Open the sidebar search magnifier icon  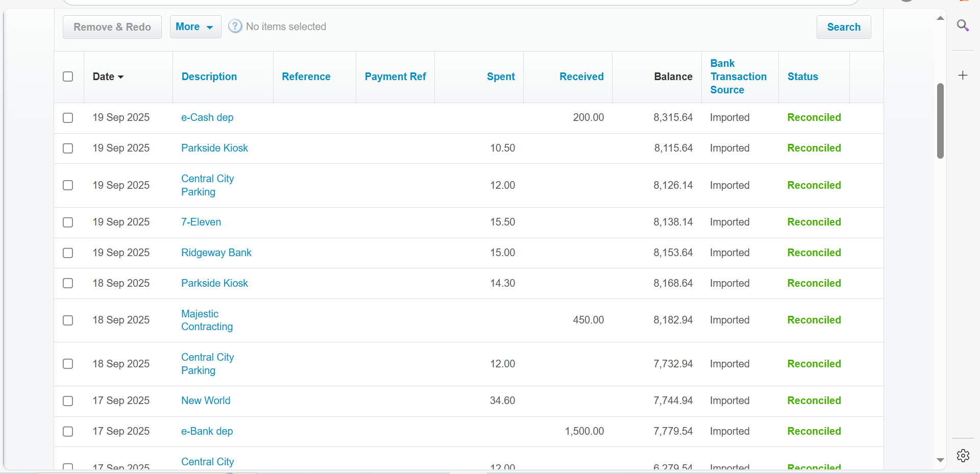tap(963, 26)
